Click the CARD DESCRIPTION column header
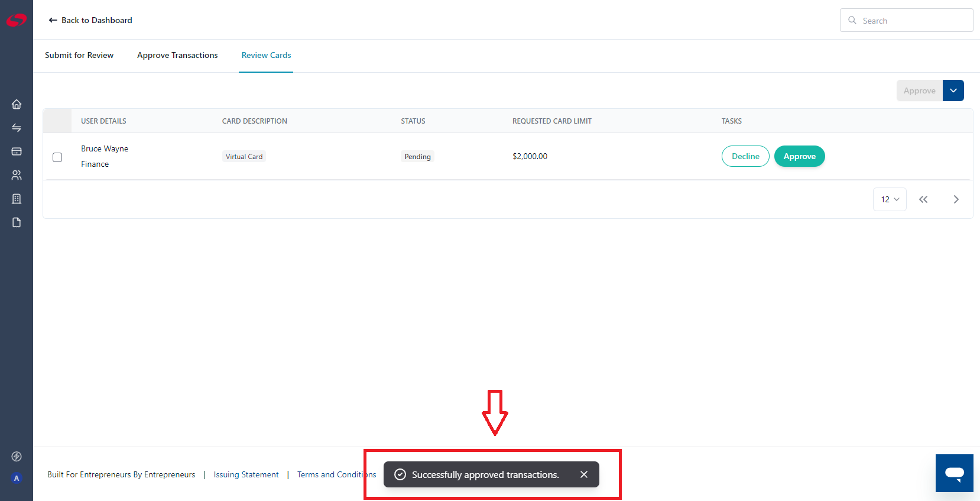This screenshot has width=980, height=501. tap(255, 121)
